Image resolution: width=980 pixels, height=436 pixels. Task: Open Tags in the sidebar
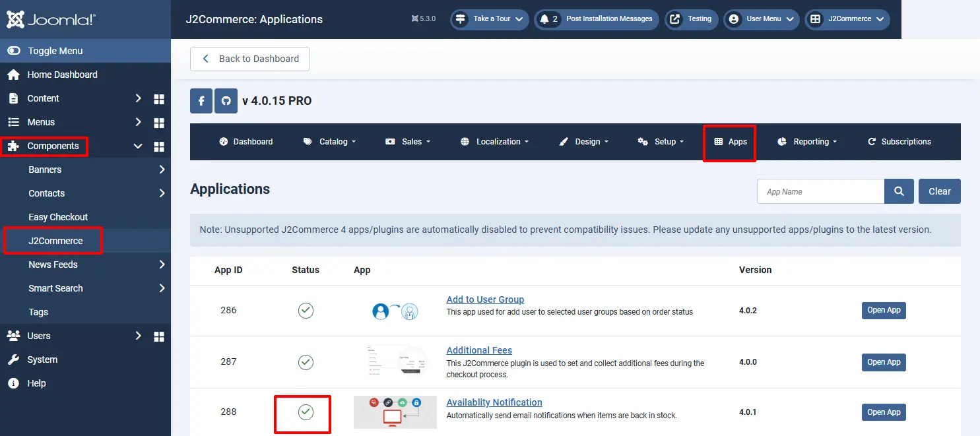tap(38, 312)
